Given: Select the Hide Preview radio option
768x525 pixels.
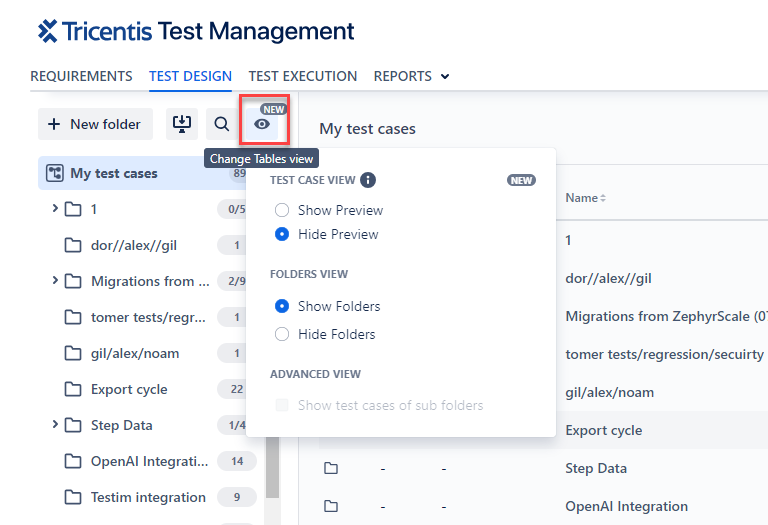Looking at the screenshot, I should [x=282, y=234].
